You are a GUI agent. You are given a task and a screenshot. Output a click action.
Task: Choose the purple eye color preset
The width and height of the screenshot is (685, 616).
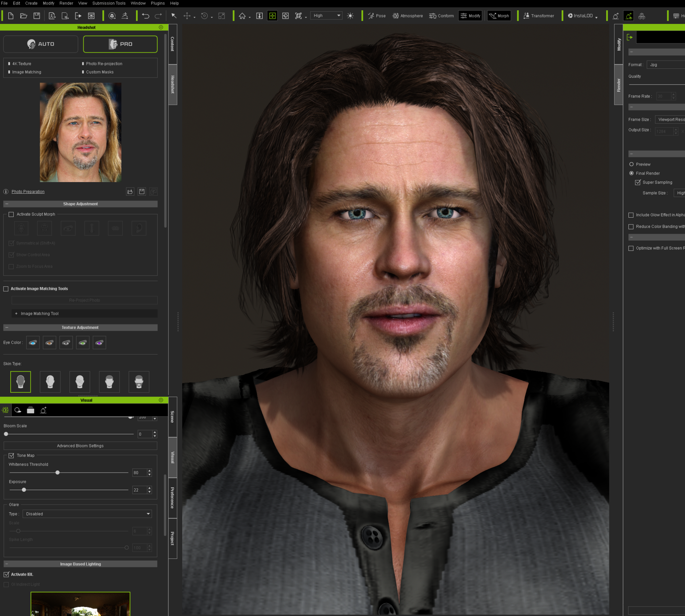[99, 343]
